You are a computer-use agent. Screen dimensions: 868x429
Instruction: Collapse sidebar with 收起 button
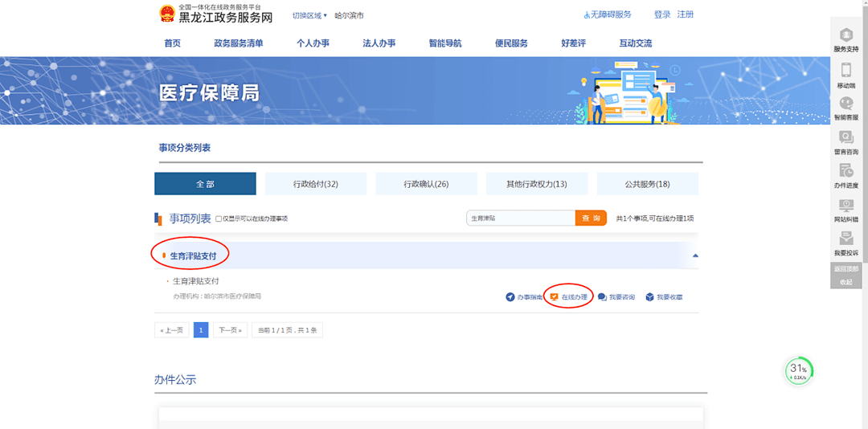point(845,282)
